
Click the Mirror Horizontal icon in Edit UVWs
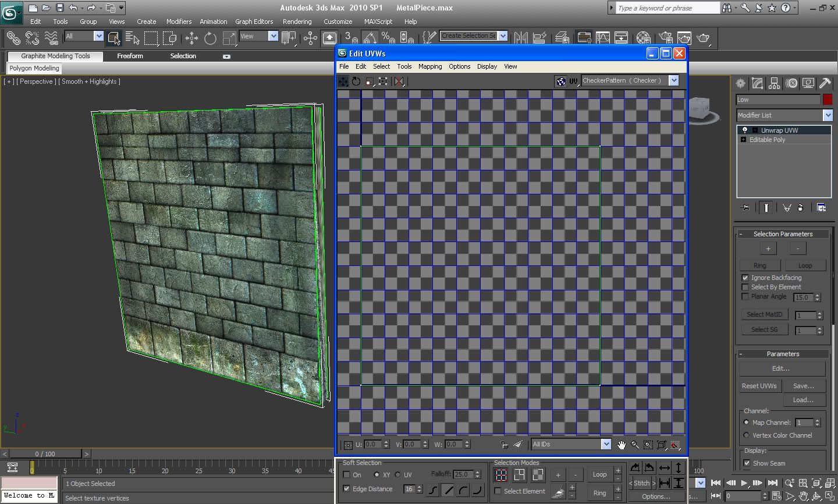399,81
